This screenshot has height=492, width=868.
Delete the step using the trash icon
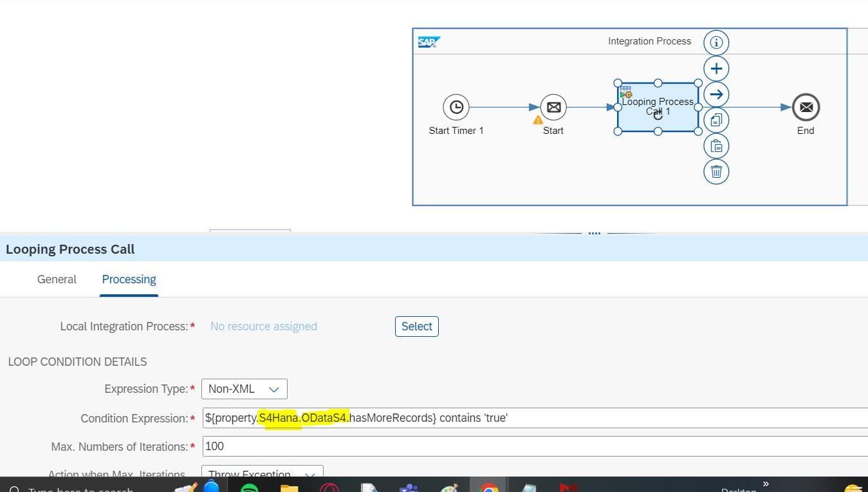[716, 172]
